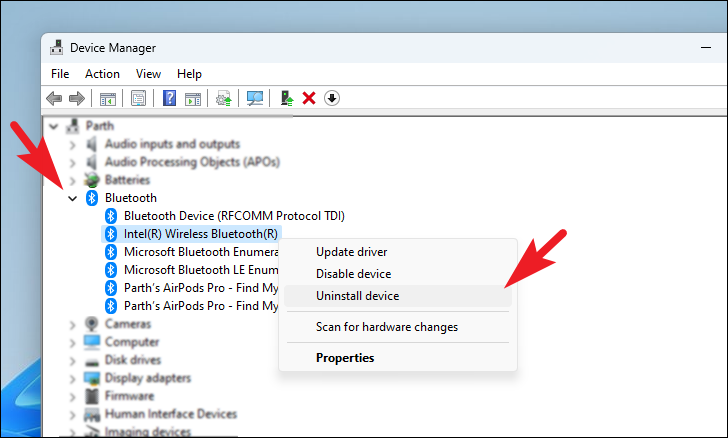The width and height of the screenshot is (728, 438).
Task: Click the Batteries category icon
Action: [92, 180]
